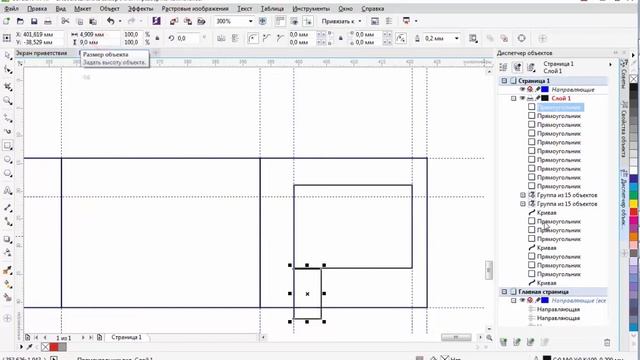Click the Save floppy disk icon

pyautogui.click(x=34, y=21)
